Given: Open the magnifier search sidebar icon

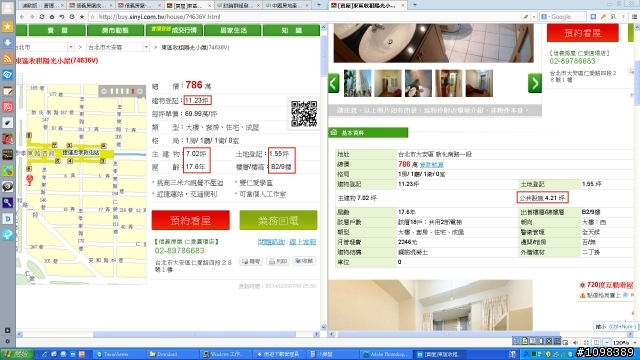Looking at the screenshot, I should pos(7,202).
